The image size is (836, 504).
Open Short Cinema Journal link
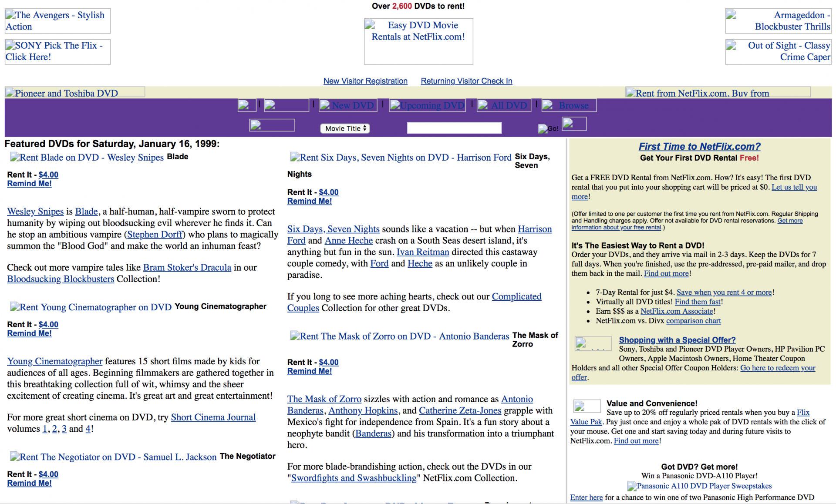[x=213, y=417]
